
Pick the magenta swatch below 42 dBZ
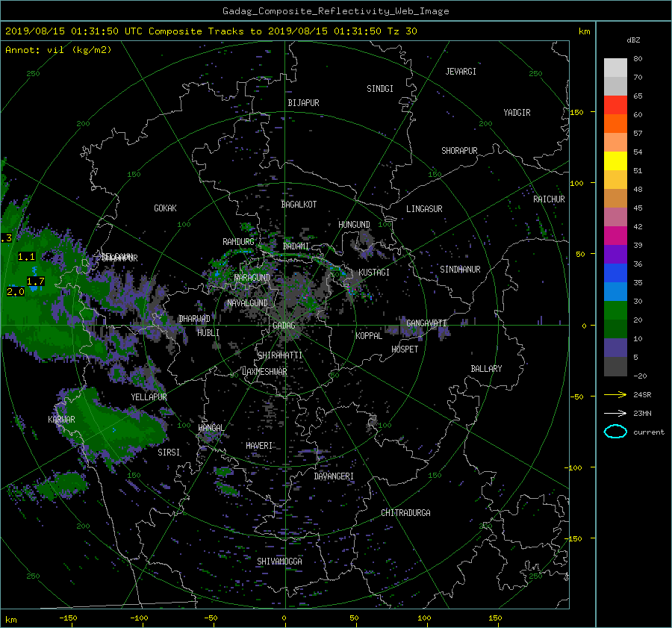[615, 236]
